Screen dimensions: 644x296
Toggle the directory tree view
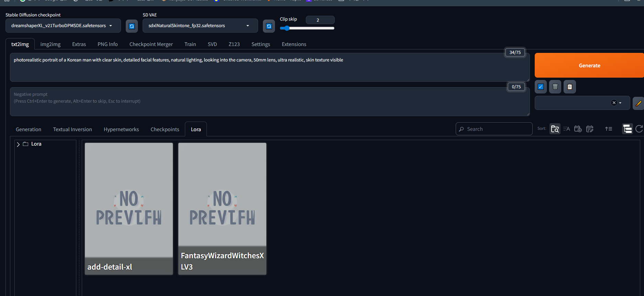coord(628,129)
